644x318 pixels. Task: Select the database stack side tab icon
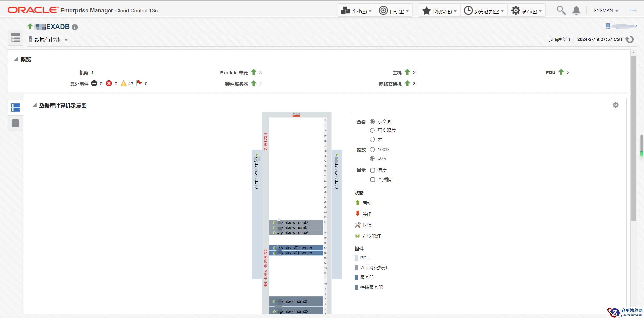coord(15,123)
